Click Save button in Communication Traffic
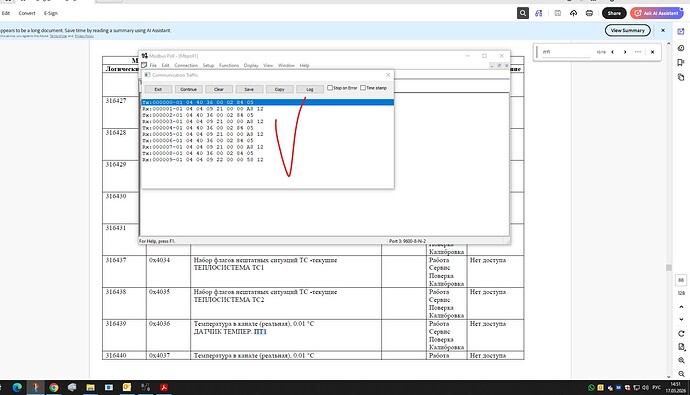Viewport: 690px width, 395px height. (x=249, y=89)
